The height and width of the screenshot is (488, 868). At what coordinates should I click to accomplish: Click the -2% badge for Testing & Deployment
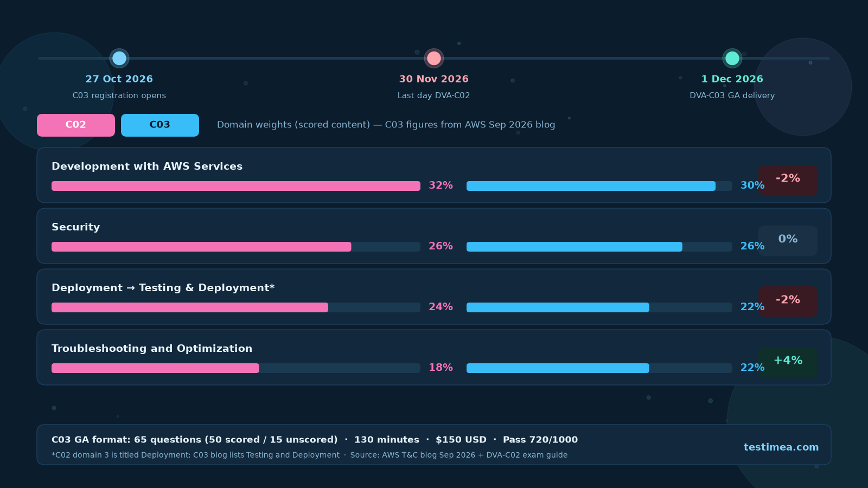788,301
